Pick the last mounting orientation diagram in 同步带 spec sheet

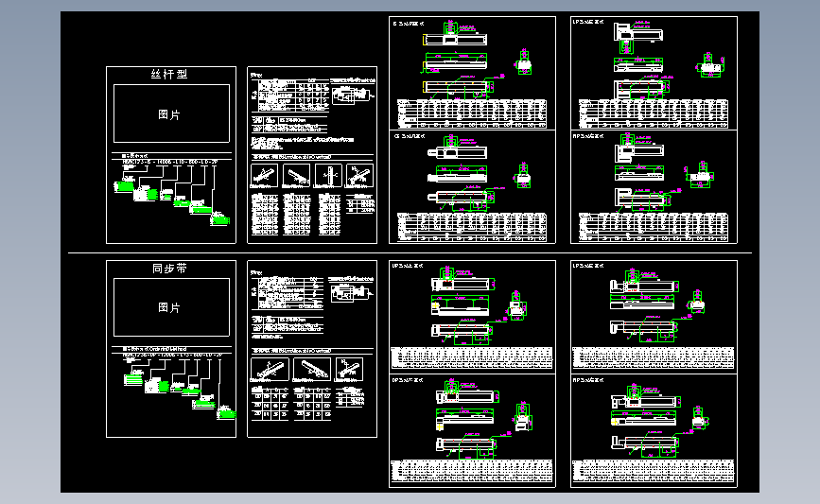(349, 370)
